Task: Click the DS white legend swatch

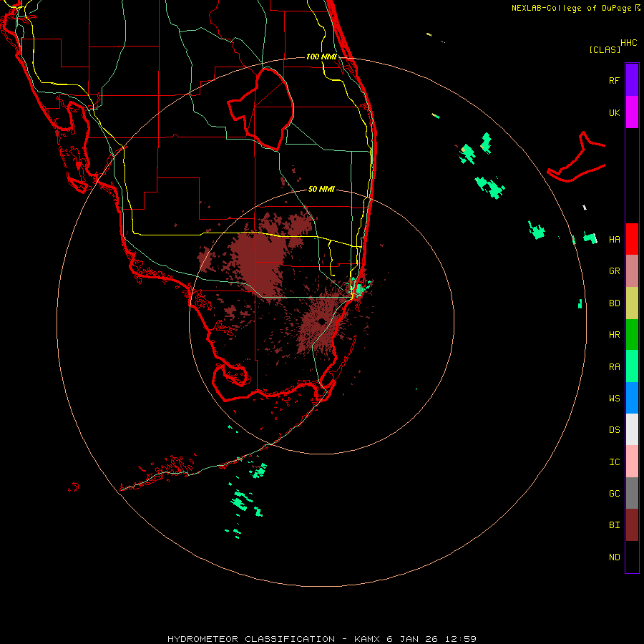Action: coord(632,429)
